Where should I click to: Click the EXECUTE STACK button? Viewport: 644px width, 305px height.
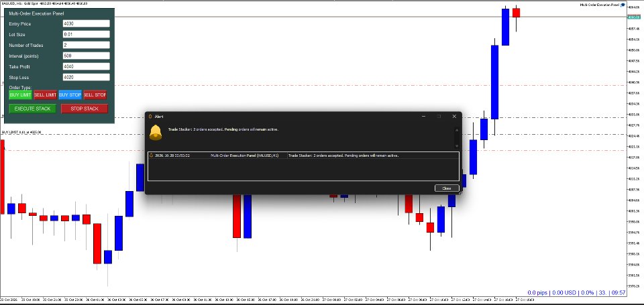tap(32, 109)
